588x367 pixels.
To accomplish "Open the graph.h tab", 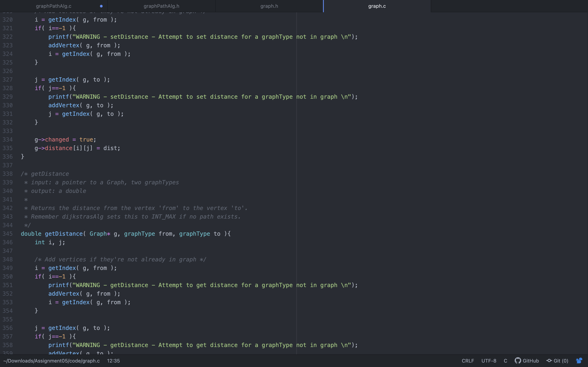I will coord(269,6).
